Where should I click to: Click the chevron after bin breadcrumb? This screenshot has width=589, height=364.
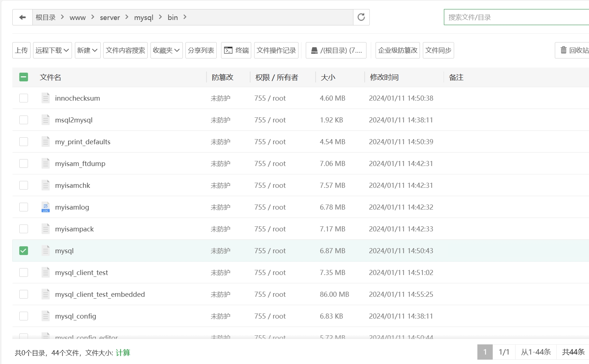tap(185, 17)
